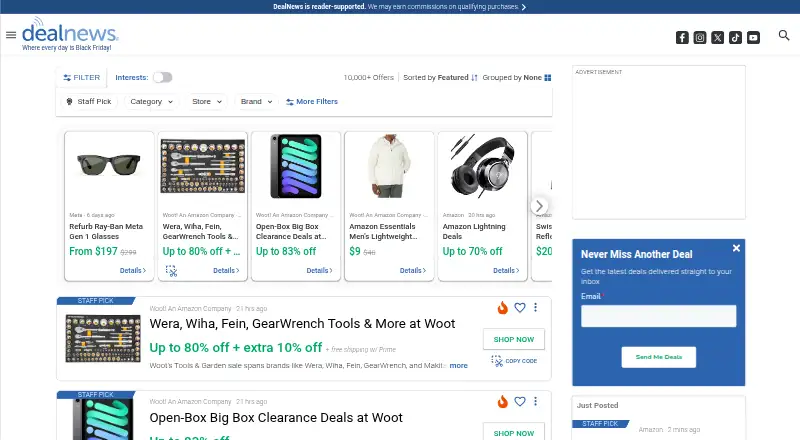Open the DealNews TikTok icon
Viewport: 800px width, 440px height.
(x=735, y=38)
